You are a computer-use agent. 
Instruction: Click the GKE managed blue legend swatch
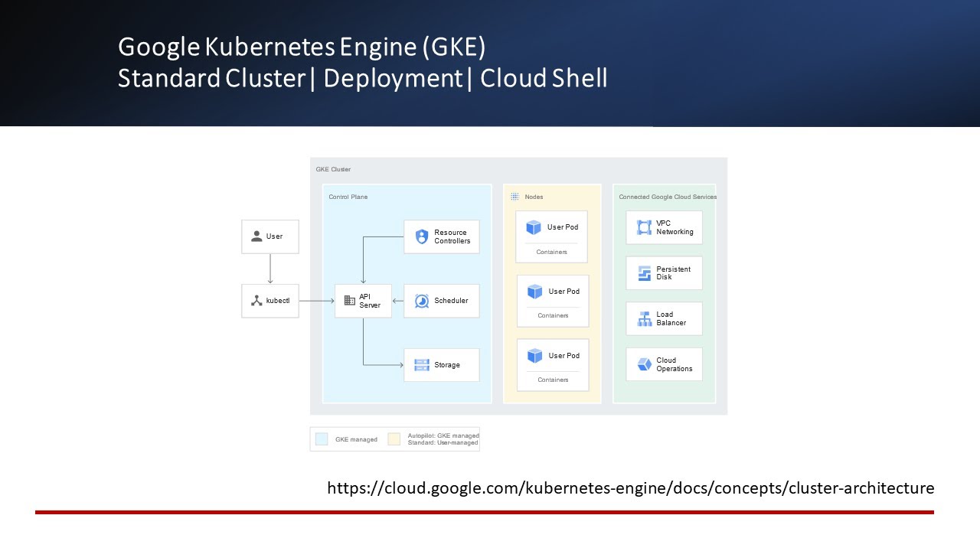tap(321, 439)
